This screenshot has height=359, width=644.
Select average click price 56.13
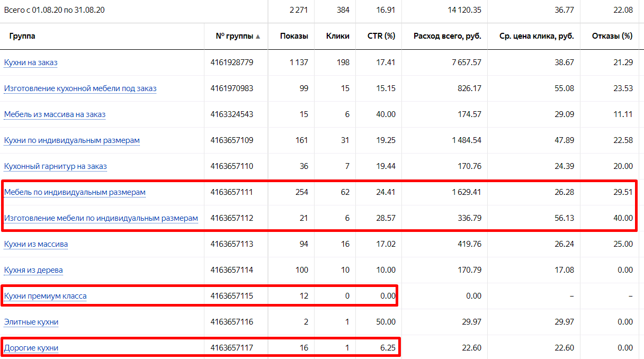point(564,218)
